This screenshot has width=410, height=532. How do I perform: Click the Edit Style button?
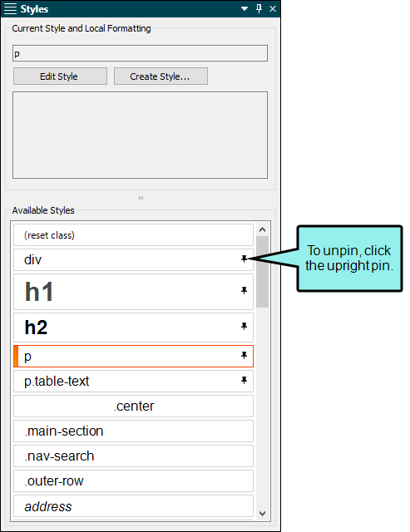click(x=60, y=76)
